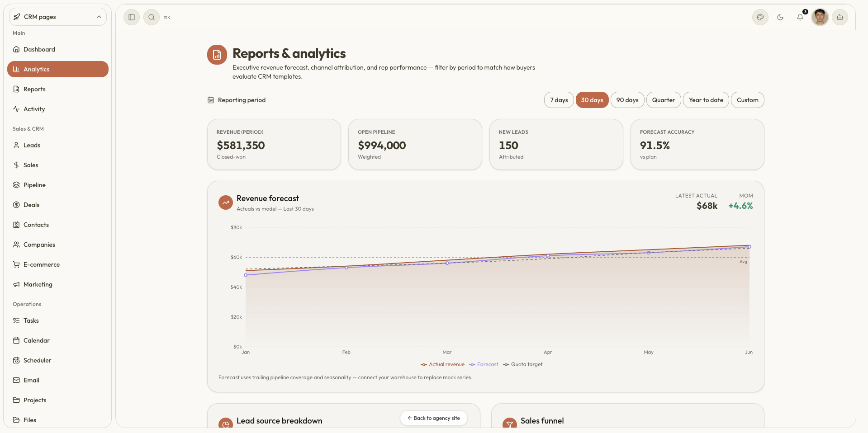Open the user avatar menu
The width and height of the screenshot is (868, 433).
coord(820,17)
